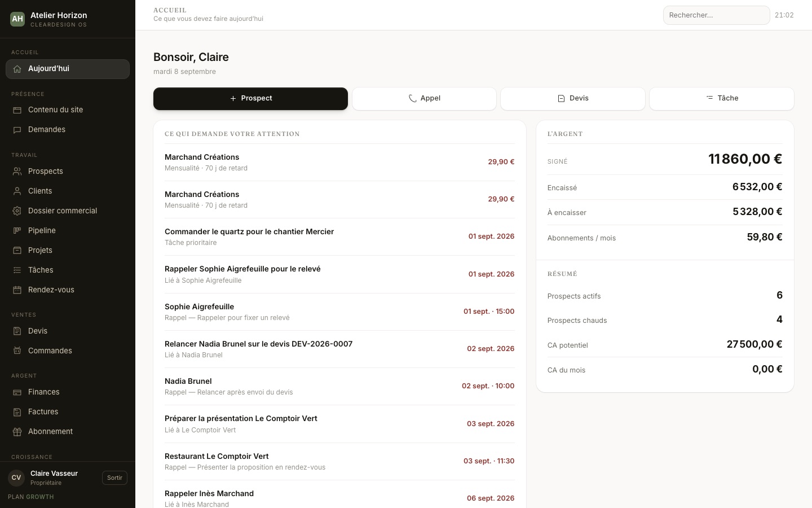Create a new Devis from quick actions
The width and height of the screenshot is (812, 508).
573,99
